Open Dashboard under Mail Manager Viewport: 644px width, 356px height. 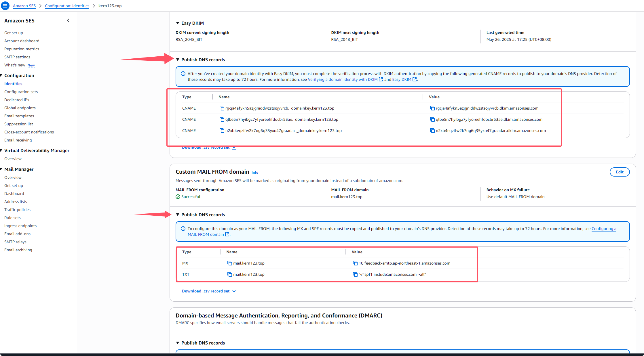click(x=14, y=194)
